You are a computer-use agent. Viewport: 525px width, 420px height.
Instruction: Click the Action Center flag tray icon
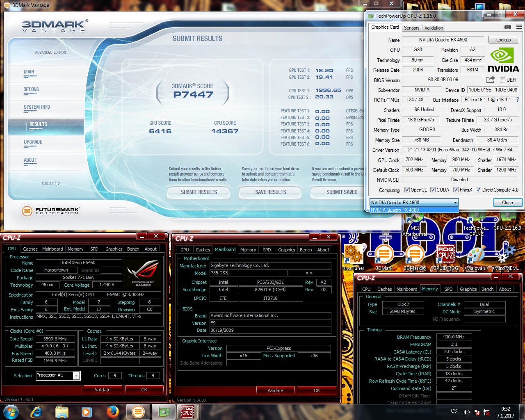[477, 412]
